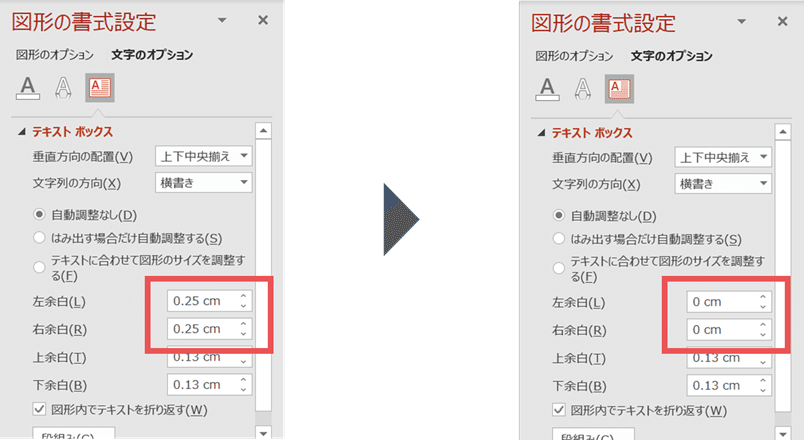Switch to 図形のオプション tab in right panel
The image size is (804, 440).
(574, 56)
